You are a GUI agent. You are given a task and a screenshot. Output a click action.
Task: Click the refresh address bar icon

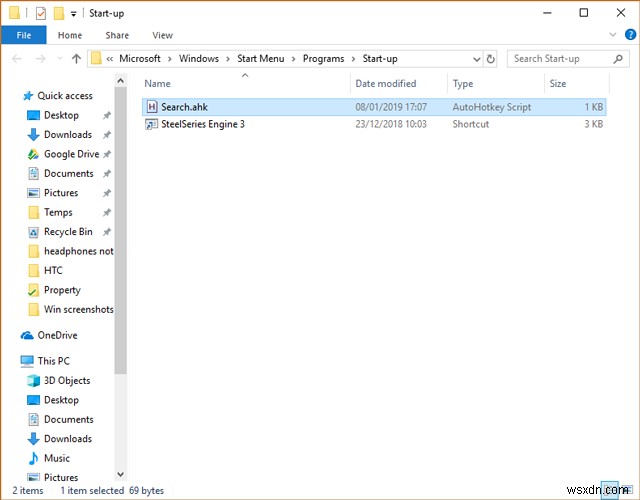click(491, 59)
